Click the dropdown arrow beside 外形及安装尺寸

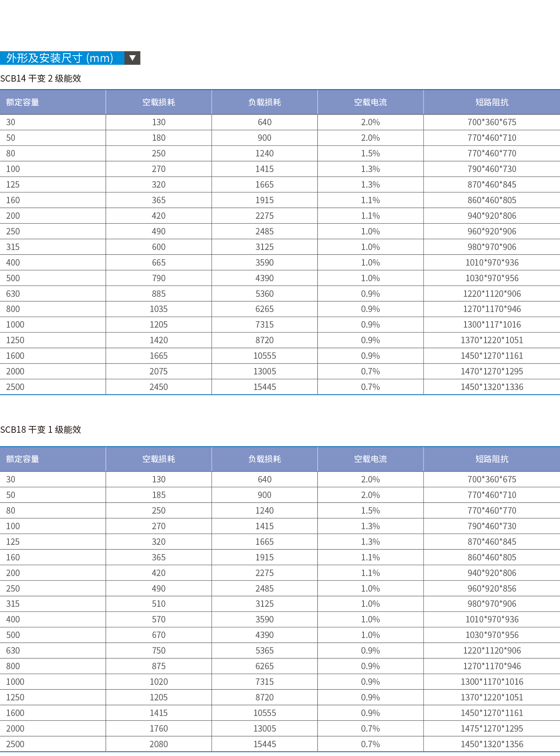[132, 58]
